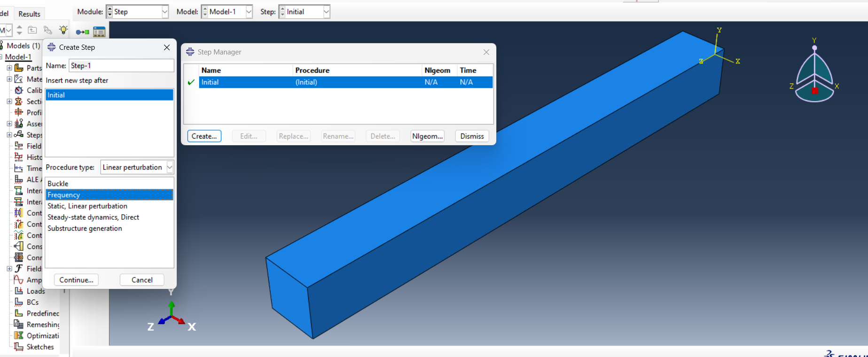Click the Amplitudes wave icon
This screenshot has width=868, height=357.
19,280
